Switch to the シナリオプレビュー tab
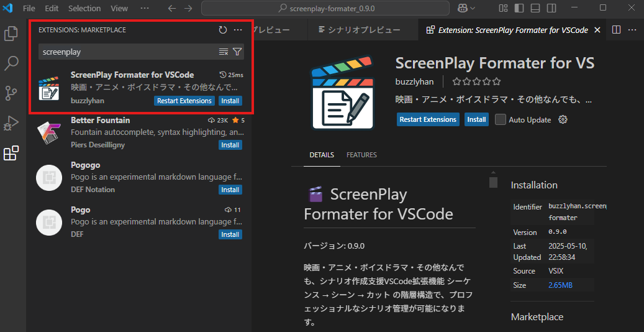The height and width of the screenshot is (332, 644). tap(363, 30)
